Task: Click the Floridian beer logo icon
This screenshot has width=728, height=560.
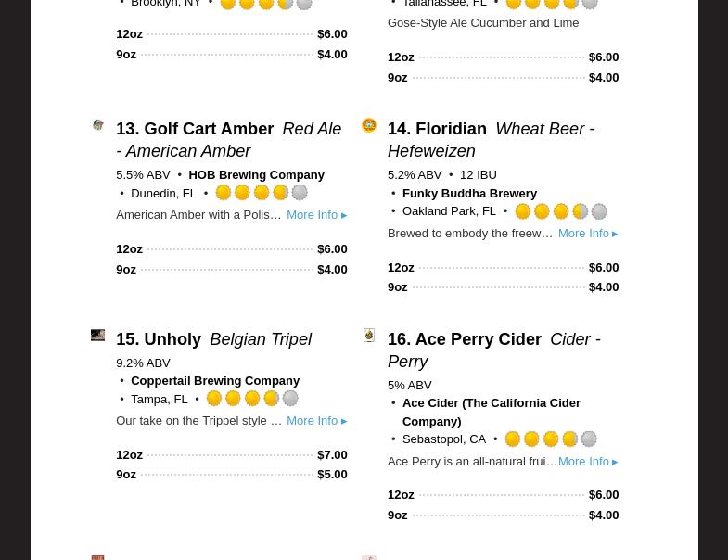Action: coord(369,125)
